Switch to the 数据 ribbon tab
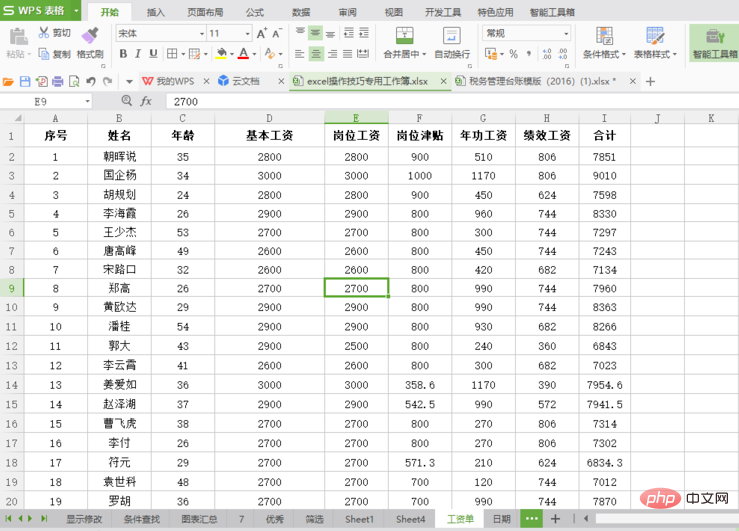The height and width of the screenshot is (531, 739). pyautogui.click(x=301, y=12)
